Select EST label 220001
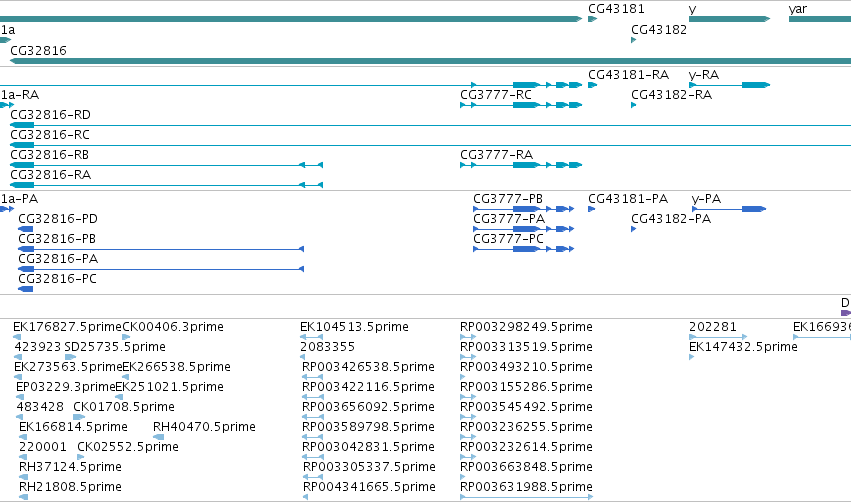 (x=43, y=447)
